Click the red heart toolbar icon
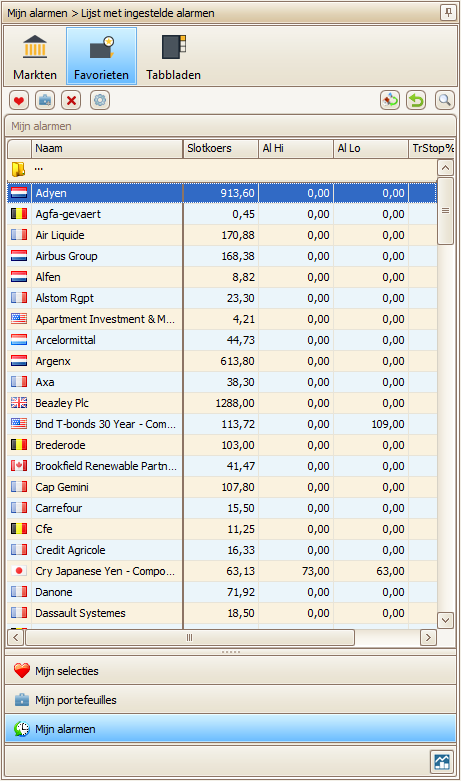Screen dimensions: 461x781 [x=18, y=101]
